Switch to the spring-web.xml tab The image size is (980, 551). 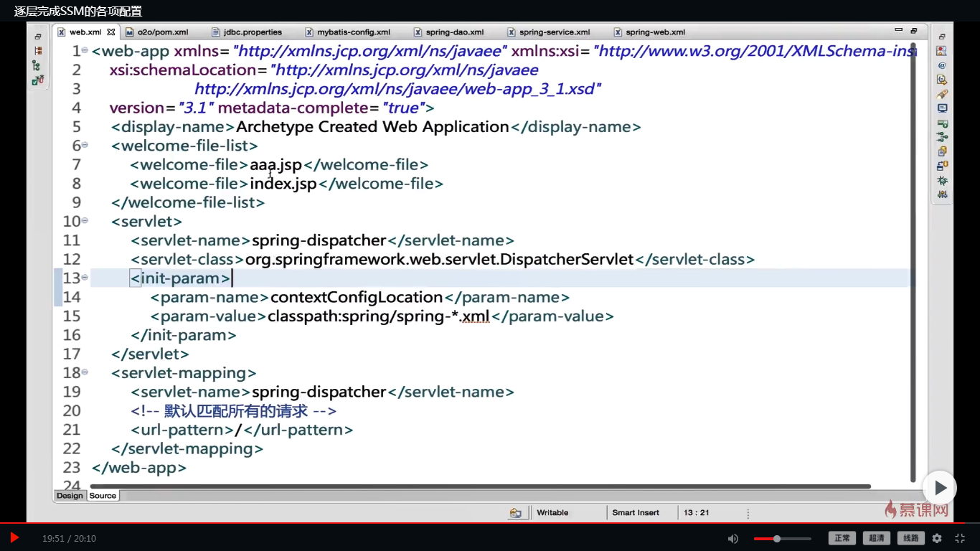(x=649, y=32)
